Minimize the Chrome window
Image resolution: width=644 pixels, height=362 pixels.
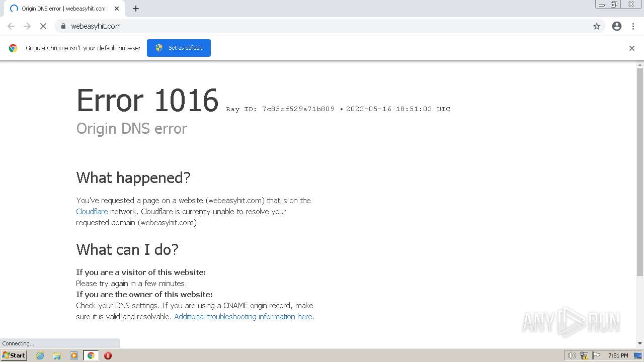(x=602, y=5)
